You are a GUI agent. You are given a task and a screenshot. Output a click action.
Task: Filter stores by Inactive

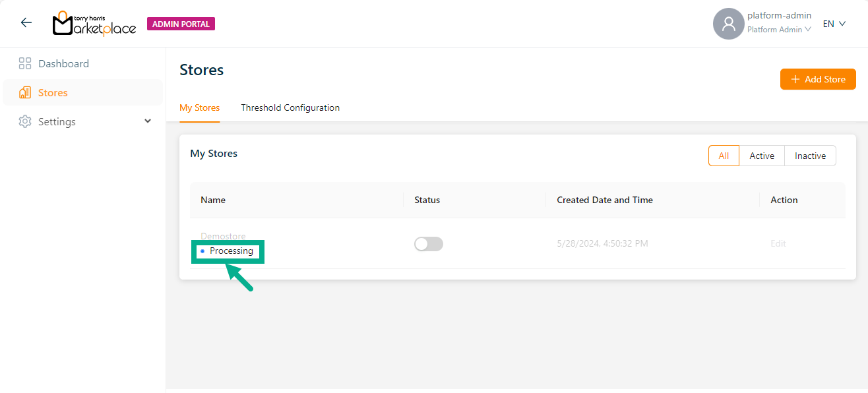click(810, 156)
